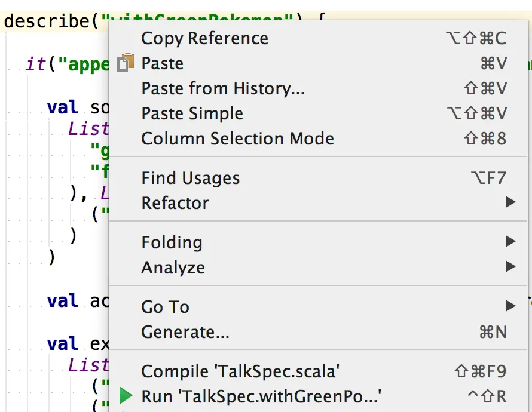Image resolution: width=532 pixels, height=412 pixels.
Task: Select Find Usages in the menu
Action: [190, 178]
